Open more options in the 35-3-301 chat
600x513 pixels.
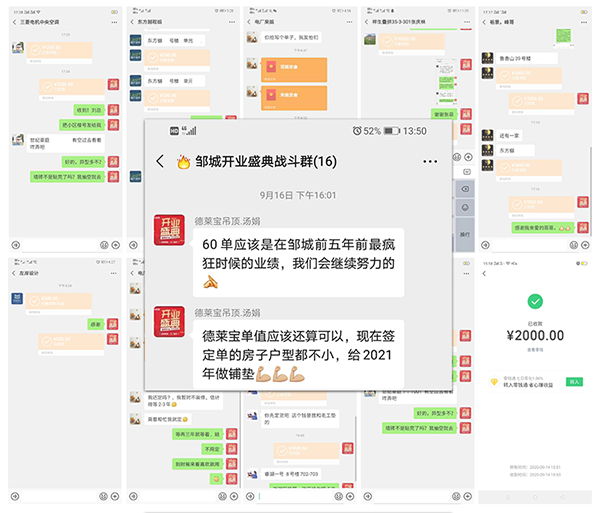[467, 22]
